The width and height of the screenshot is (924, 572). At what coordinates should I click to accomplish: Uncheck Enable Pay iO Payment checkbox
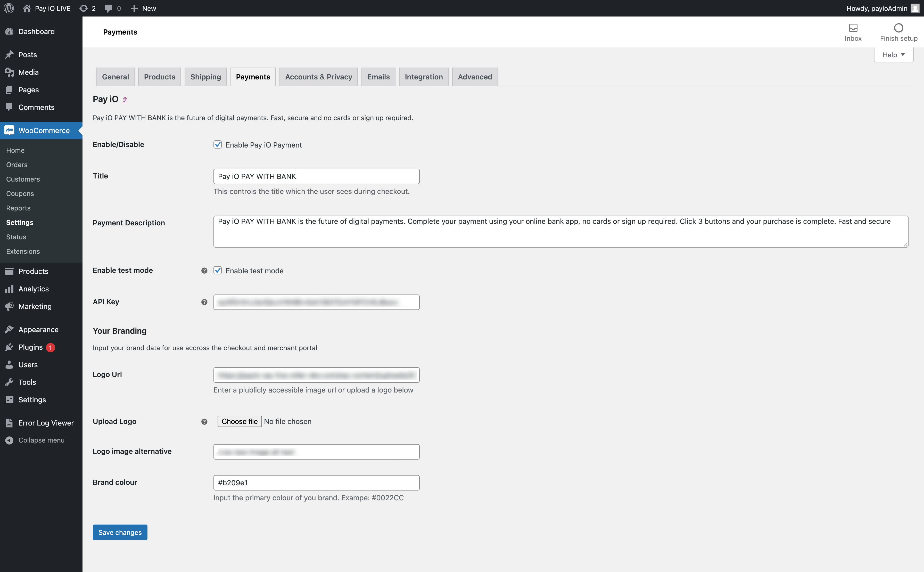[217, 144]
